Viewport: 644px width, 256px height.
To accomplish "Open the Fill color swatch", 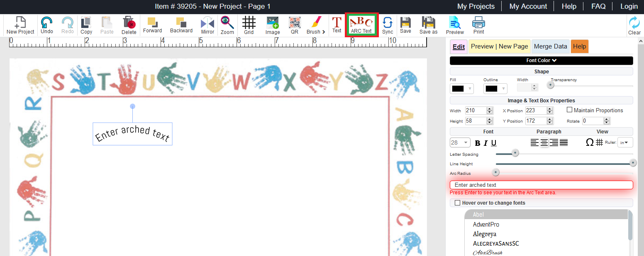I will pos(461,89).
